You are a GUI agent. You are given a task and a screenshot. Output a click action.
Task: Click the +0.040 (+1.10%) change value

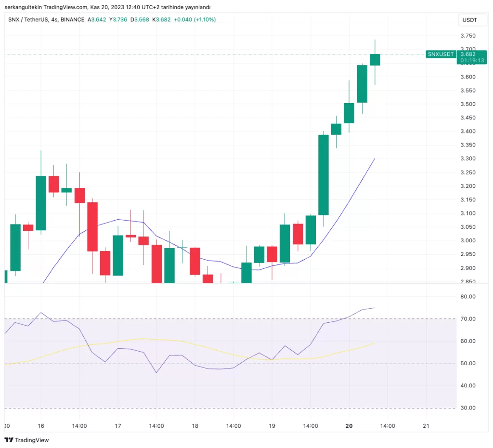[195, 20]
